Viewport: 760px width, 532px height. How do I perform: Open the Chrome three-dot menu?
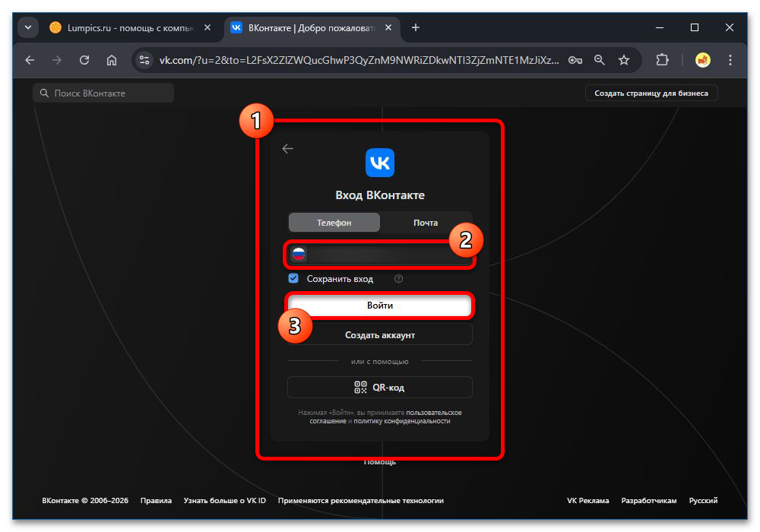coord(730,60)
